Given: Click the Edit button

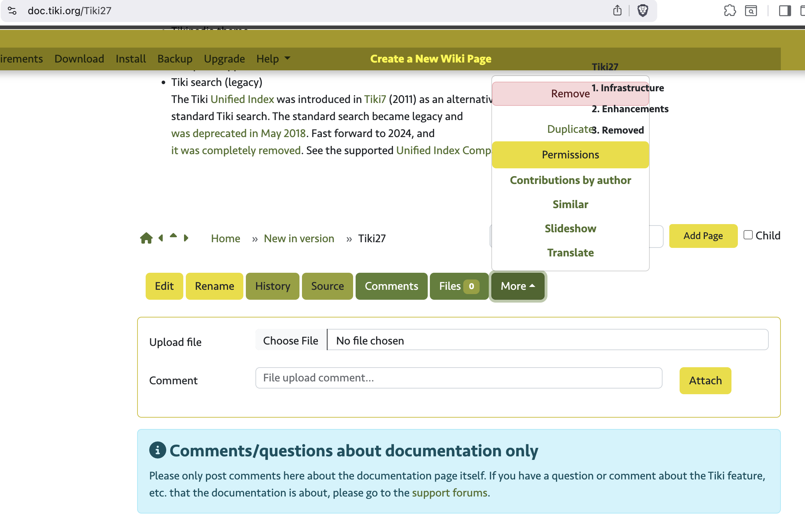Looking at the screenshot, I should (164, 286).
